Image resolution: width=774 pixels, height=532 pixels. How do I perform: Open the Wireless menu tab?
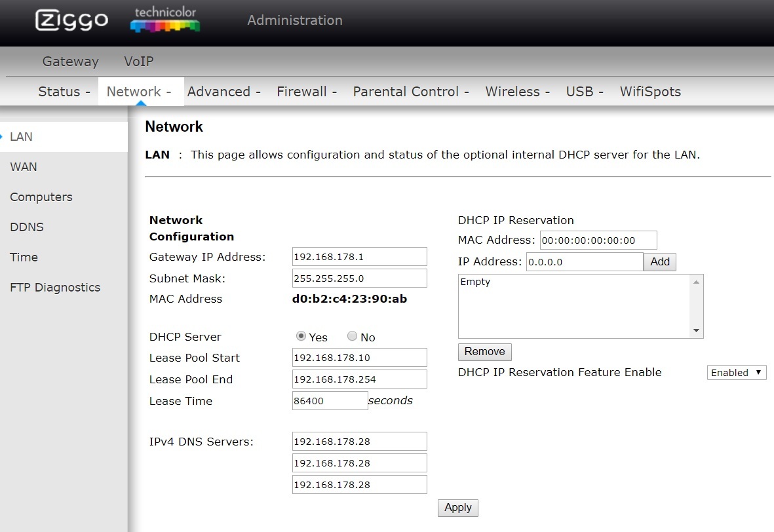point(516,92)
